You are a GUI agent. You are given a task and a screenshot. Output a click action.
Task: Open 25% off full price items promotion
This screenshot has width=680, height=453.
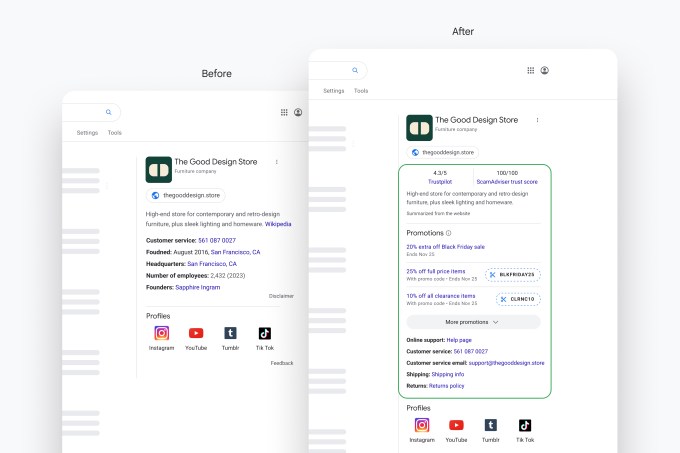click(x=435, y=271)
